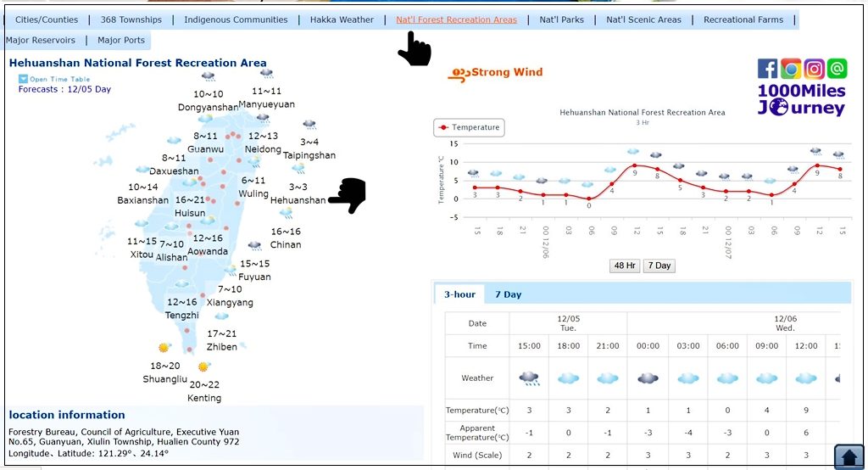Select Wuling on the map
Viewport: 868px width, 470px height.
pos(253,193)
